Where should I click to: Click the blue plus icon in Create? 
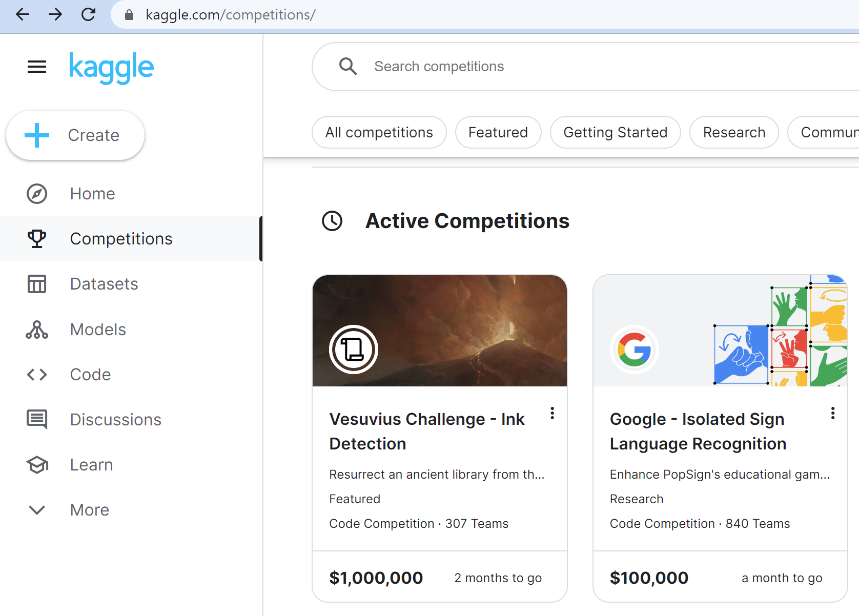(37, 135)
